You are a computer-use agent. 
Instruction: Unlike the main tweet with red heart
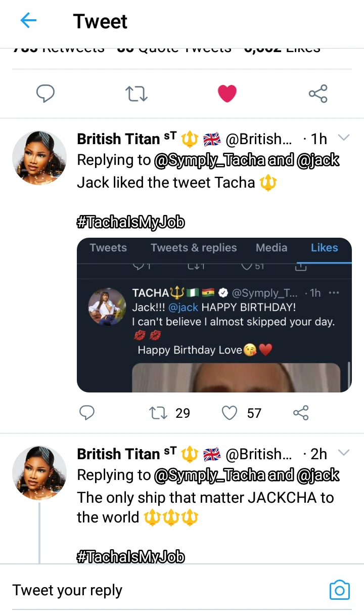[227, 94]
